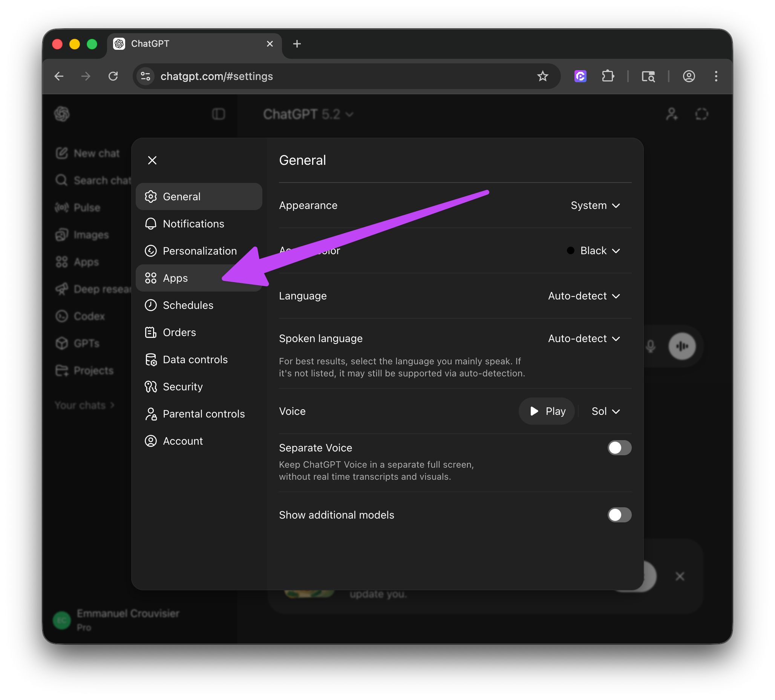The height and width of the screenshot is (700, 775).
Task: Open a new browser tab
Action: tap(297, 44)
